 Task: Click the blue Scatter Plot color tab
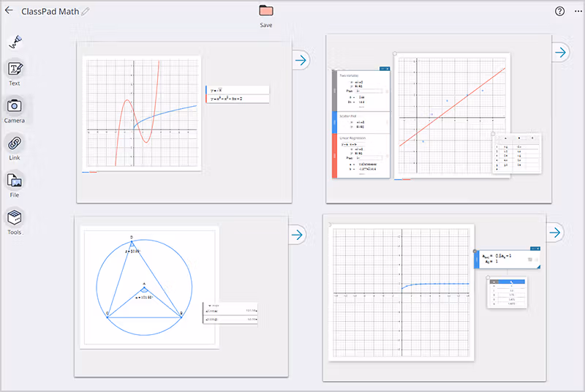[334, 121]
